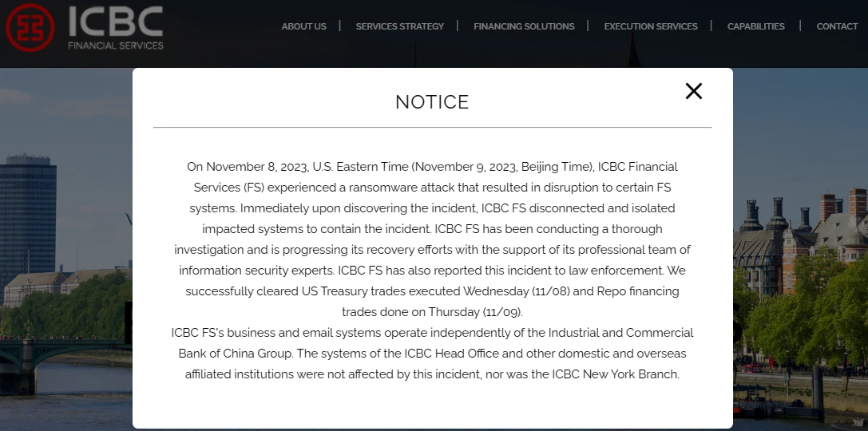The height and width of the screenshot is (431, 868).
Task: Click the tall tower in the background photo
Action: [x=28, y=215]
